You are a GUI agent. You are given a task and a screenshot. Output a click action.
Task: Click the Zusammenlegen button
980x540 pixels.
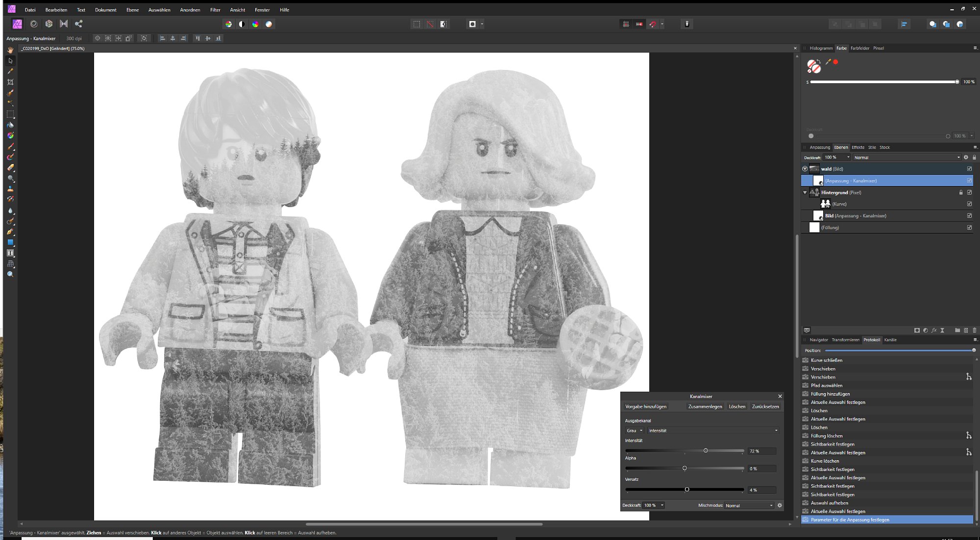pos(705,407)
